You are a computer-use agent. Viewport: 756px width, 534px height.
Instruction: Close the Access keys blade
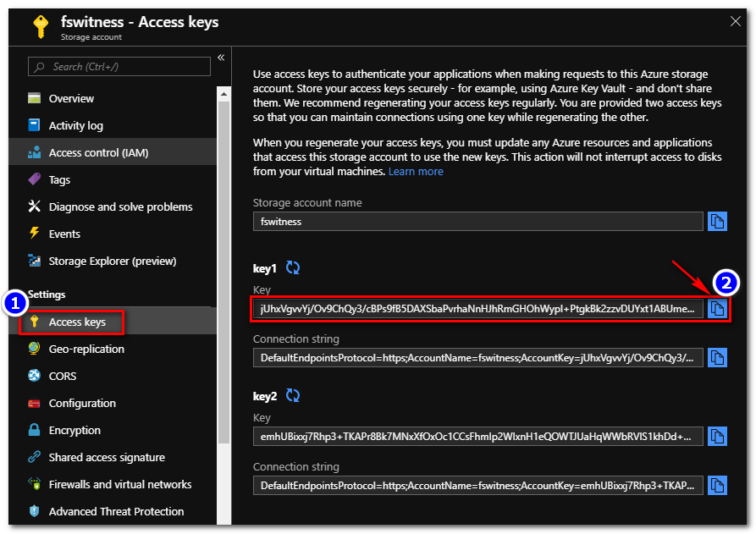(736, 21)
